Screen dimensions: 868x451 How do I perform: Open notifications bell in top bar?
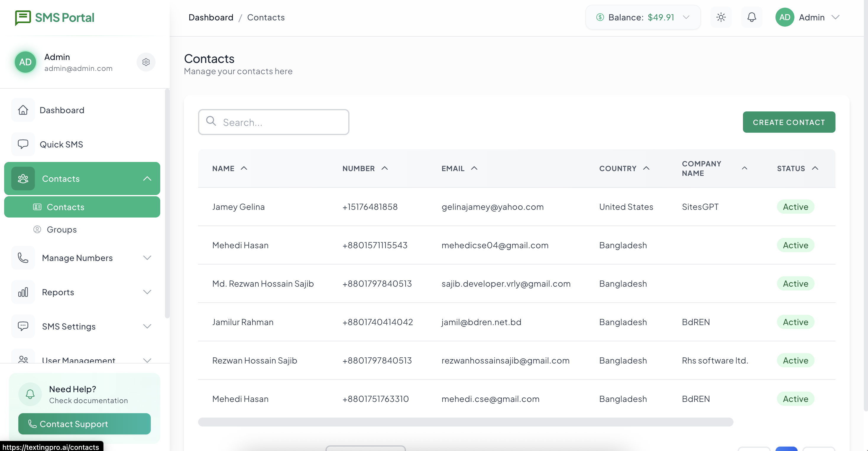[752, 17]
